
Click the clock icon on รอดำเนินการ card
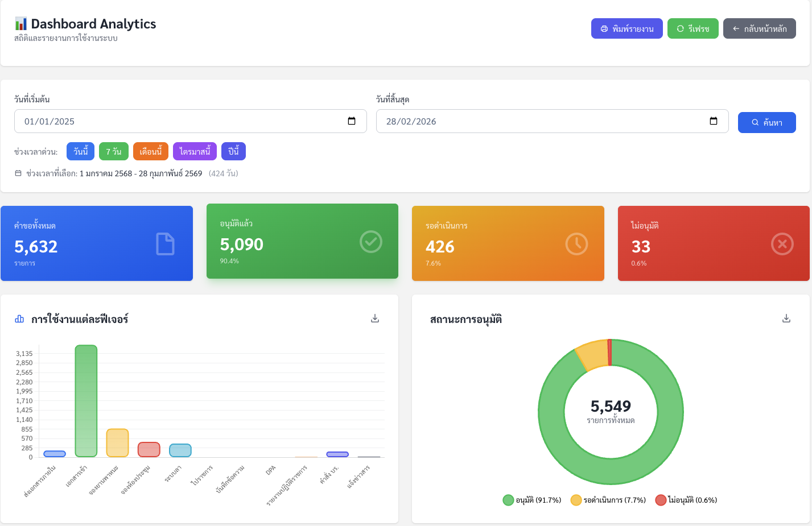tap(576, 244)
